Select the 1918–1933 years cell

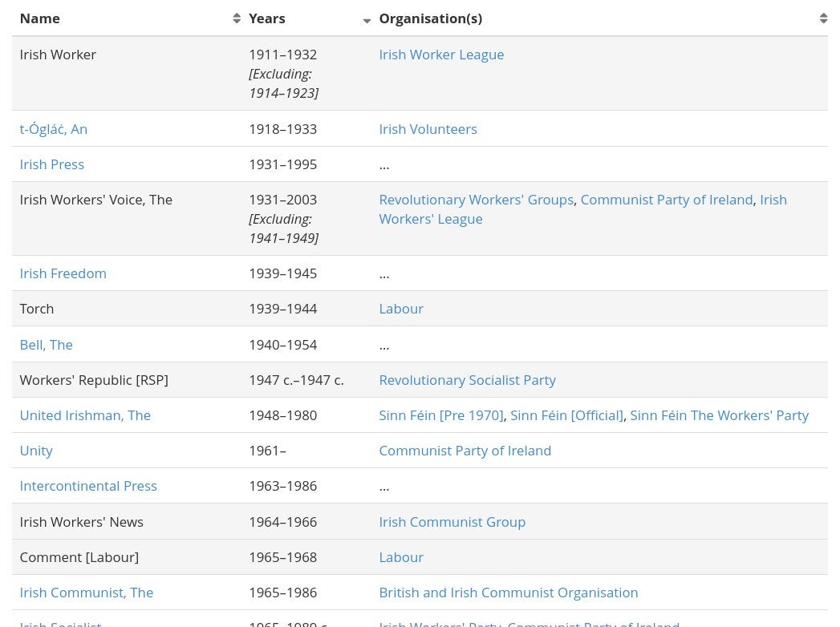click(x=306, y=129)
